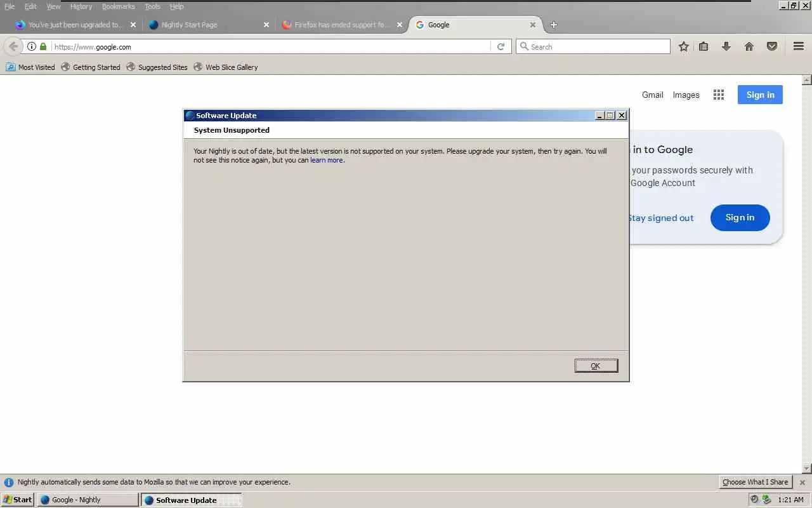Click the top-right blue Sign in button
This screenshot has height=508, width=812.
click(x=760, y=95)
